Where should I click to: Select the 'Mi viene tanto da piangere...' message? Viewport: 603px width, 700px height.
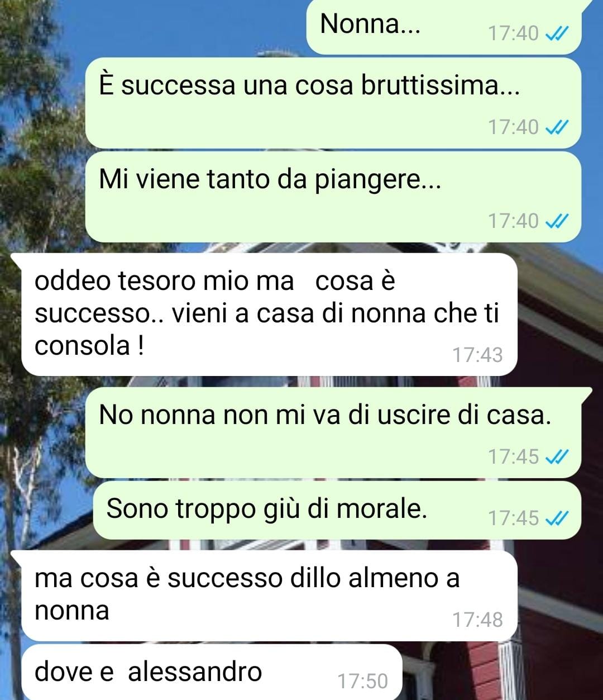pos(333,197)
